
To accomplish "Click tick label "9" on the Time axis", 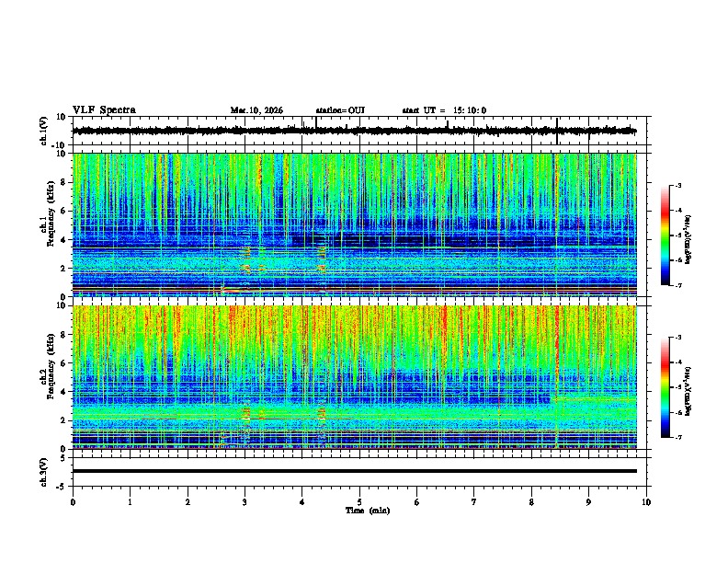I will (588, 502).
